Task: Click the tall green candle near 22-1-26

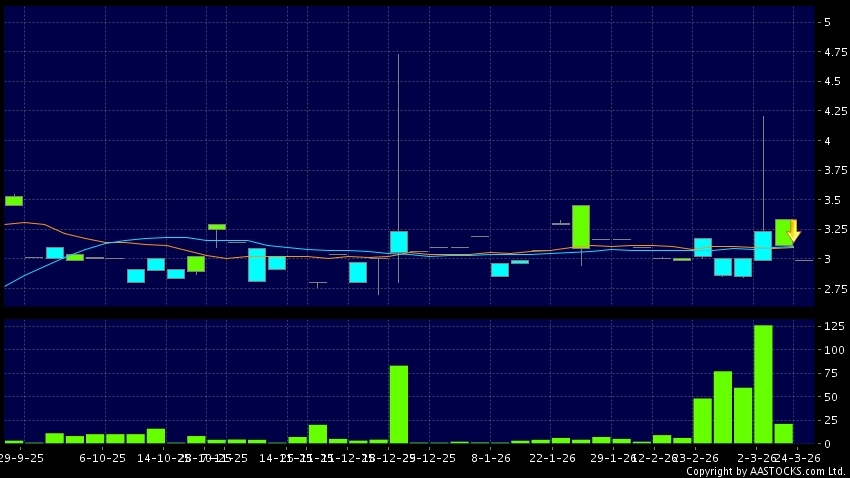Action: (x=581, y=226)
